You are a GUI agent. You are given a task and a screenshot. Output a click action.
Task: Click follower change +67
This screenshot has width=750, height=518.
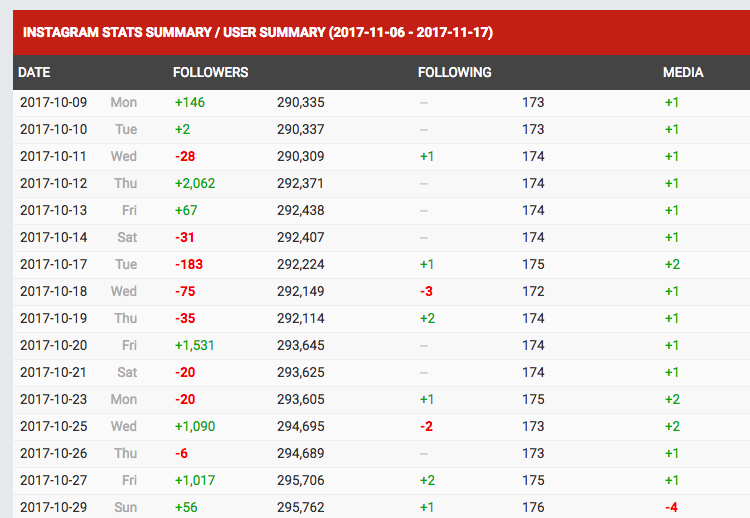(x=186, y=210)
